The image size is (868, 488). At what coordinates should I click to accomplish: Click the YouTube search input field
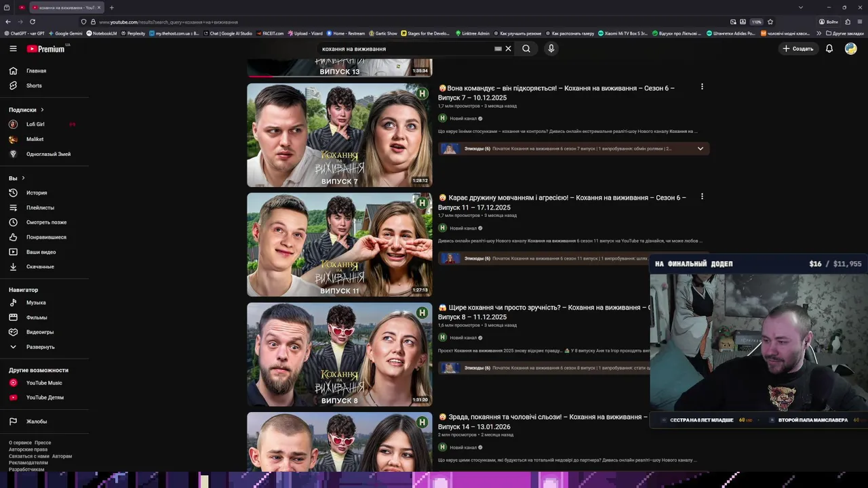(x=406, y=49)
